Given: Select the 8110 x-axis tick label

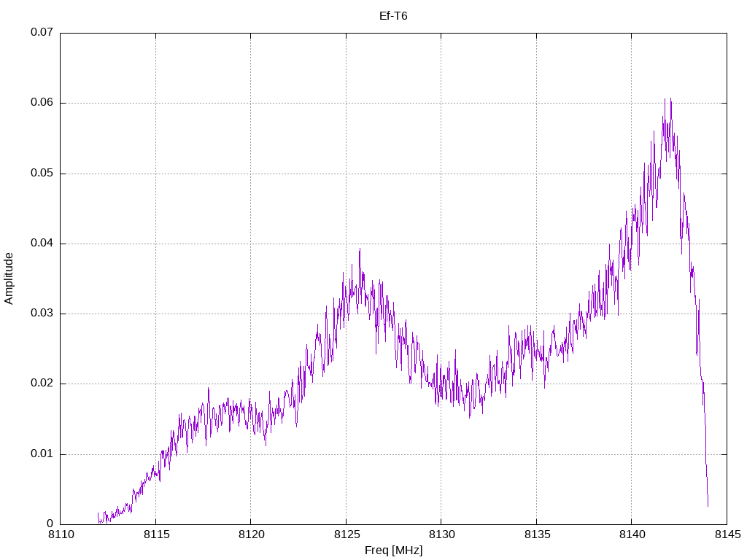Looking at the screenshot, I should (60, 535).
